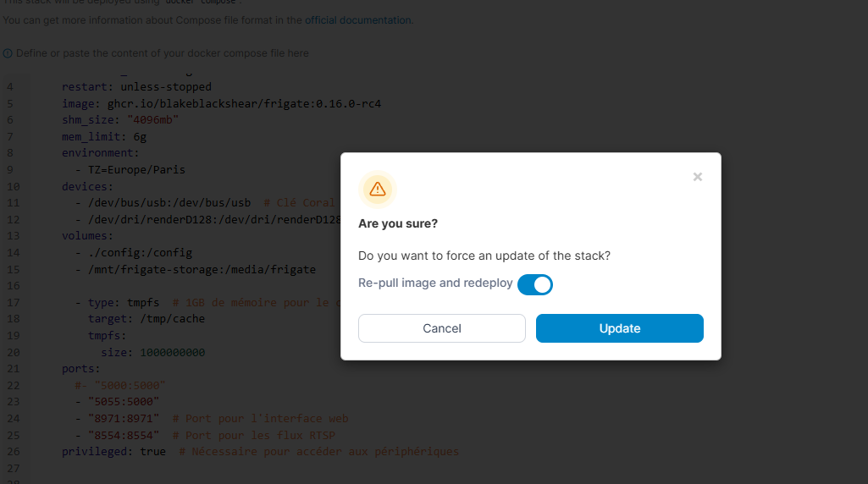Image resolution: width=868 pixels, height=484 pixels.
Task: Click line number 21 in the gutter
Action: 13,369
